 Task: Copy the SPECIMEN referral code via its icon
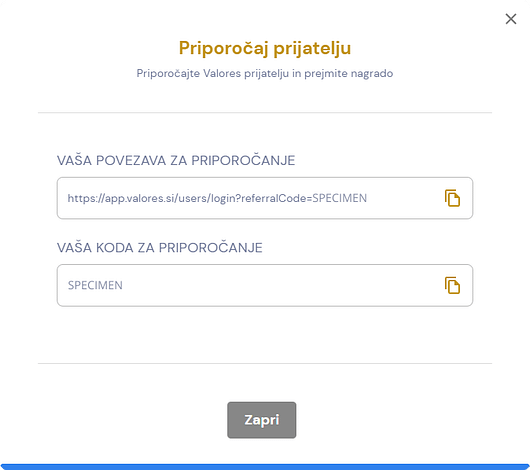[452, 285]
